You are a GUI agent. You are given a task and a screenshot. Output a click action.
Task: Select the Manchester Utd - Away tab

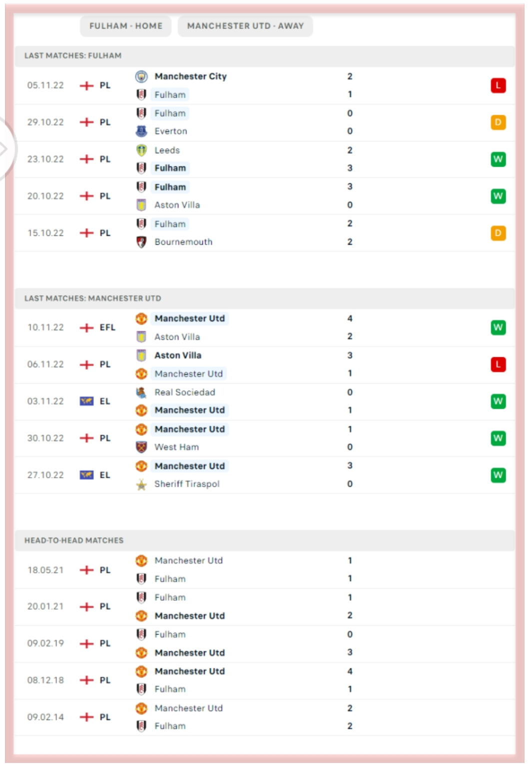click(245, 26)
